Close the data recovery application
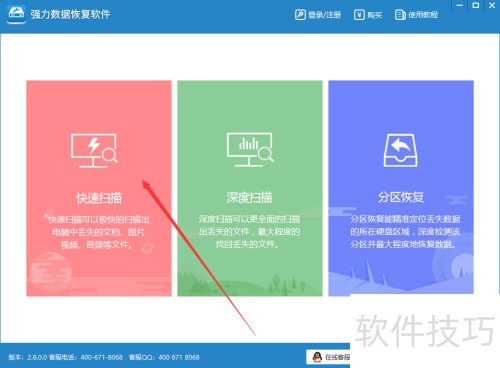The image size is (500, 368). (492, 5)
